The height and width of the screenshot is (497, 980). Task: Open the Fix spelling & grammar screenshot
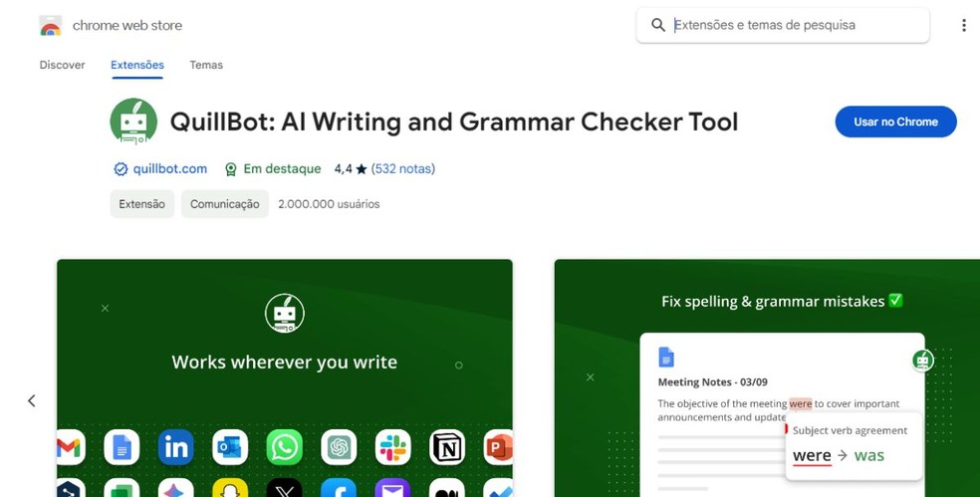[x=767, y=378]
